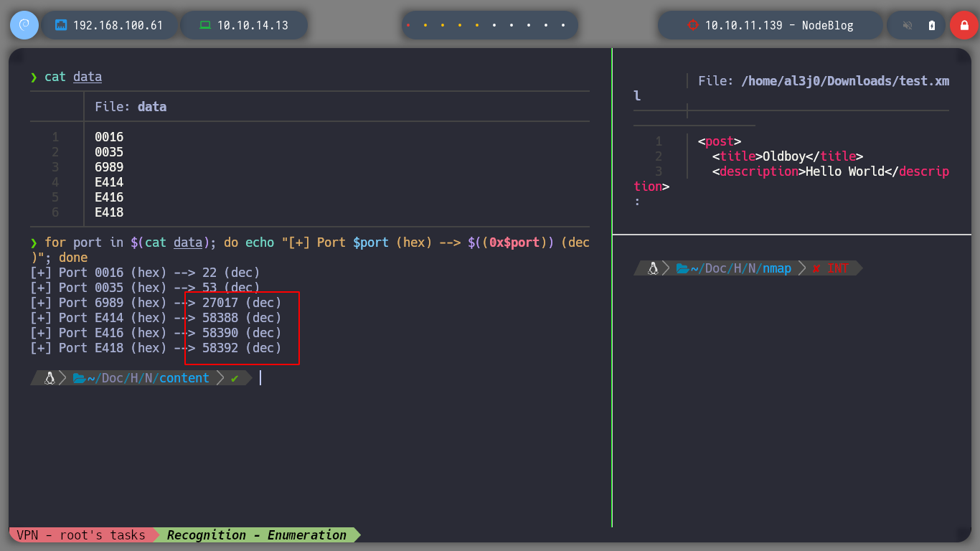Click the value 0016 in the data file

click(109, 137)
